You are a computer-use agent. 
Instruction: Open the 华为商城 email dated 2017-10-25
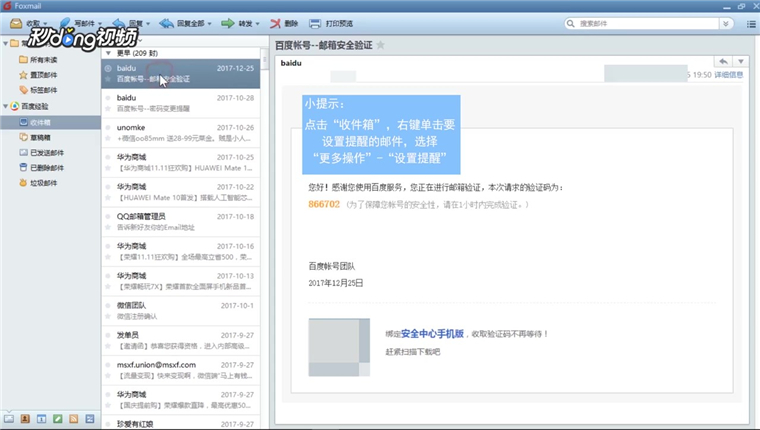pos(181,162)
